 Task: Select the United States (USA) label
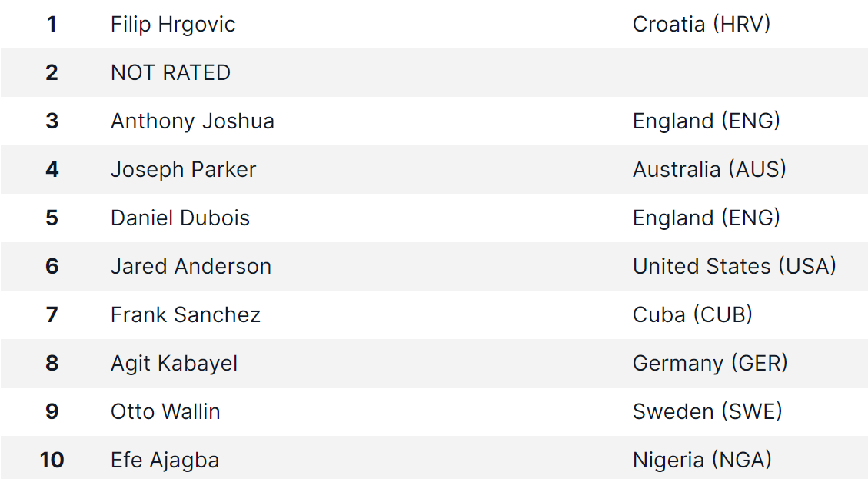(734, 266)
